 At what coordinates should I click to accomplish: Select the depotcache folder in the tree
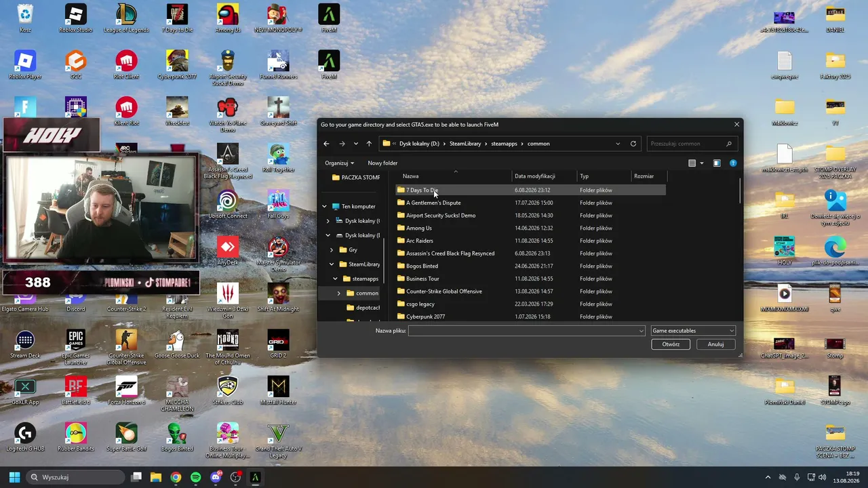coord(363,308)
